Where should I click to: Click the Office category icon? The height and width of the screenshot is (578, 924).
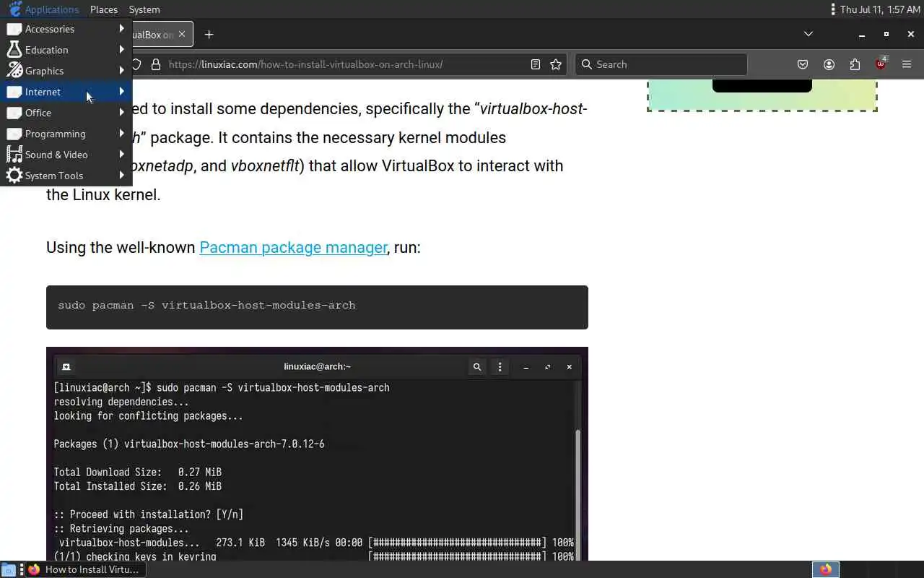click(x=14, y=113)
